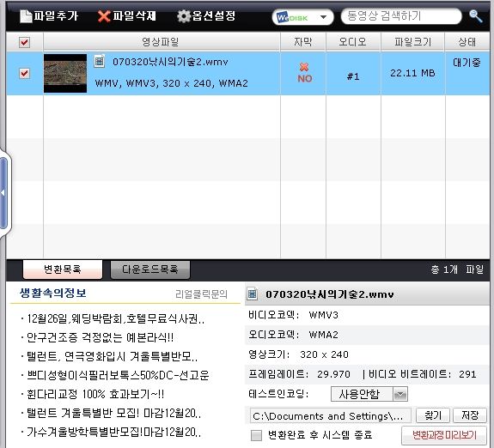
Task: Click the 오디오 column header
Action: (x=352, y=42)
